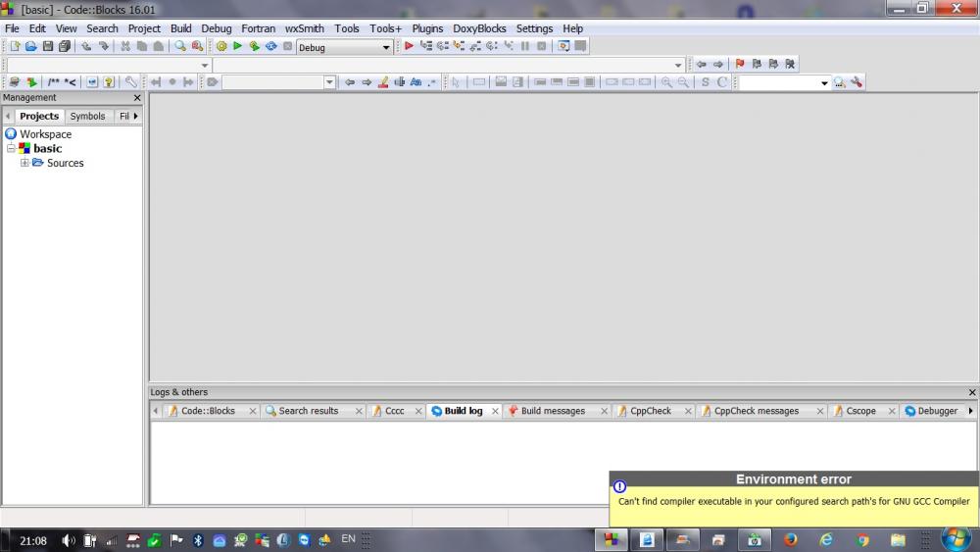Viewport: 980px width, 552px height.
Task: Switch to the CppCheck messages tab
Action: (x=757, y=411)
